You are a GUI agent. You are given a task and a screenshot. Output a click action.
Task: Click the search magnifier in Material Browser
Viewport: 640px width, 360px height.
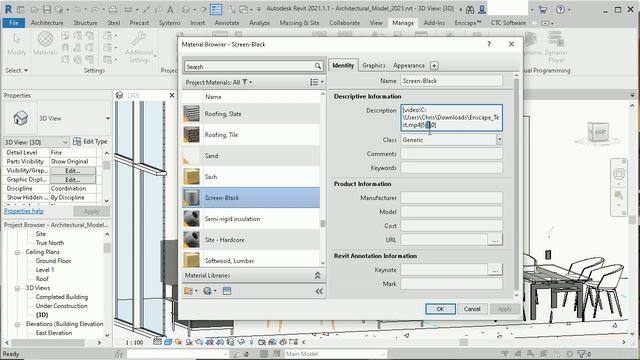point(318,66)
